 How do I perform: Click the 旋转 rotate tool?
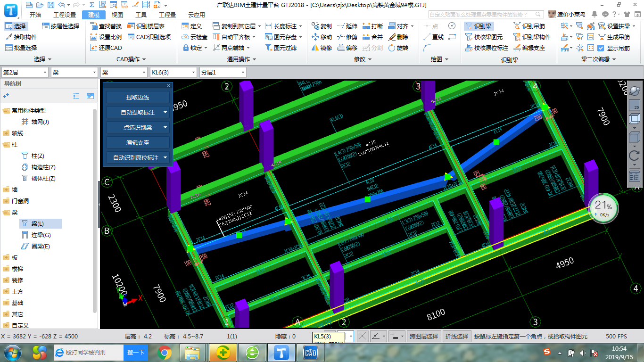tap(398, 48)
